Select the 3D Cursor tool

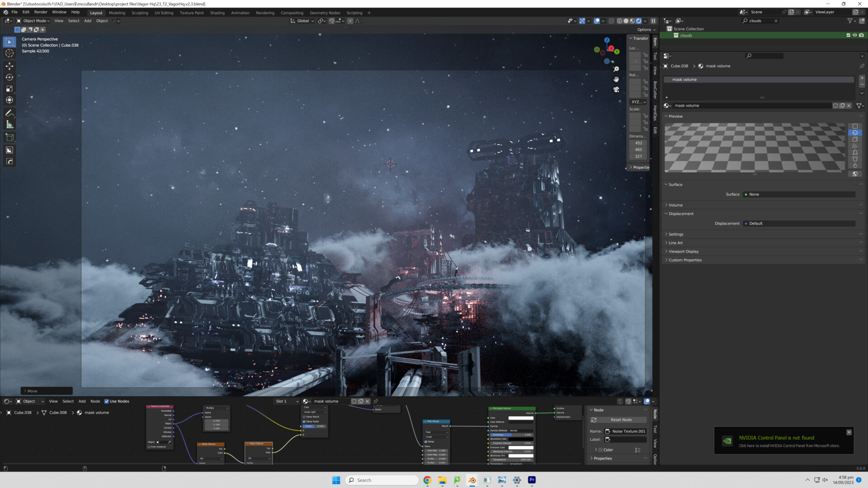click(9, 53)
